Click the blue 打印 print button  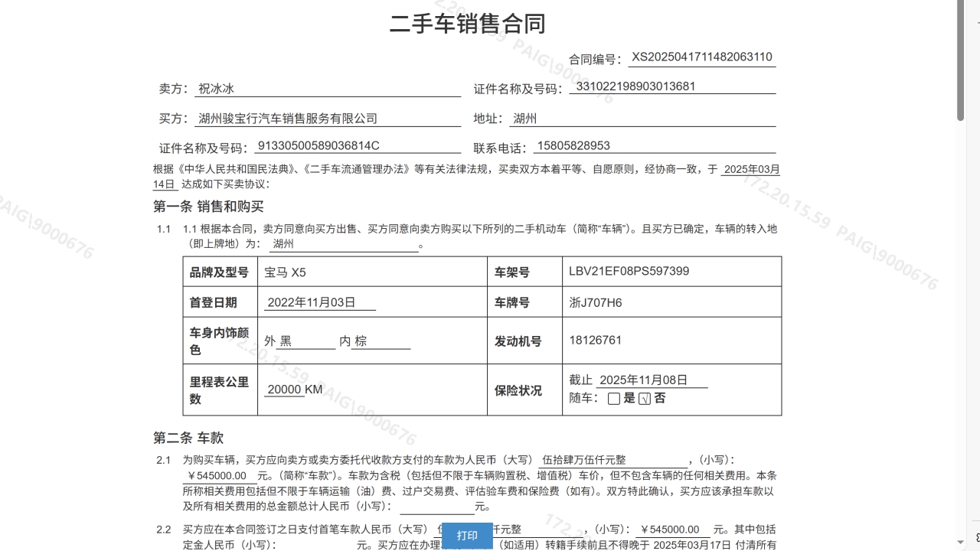[x=467, y=536]
